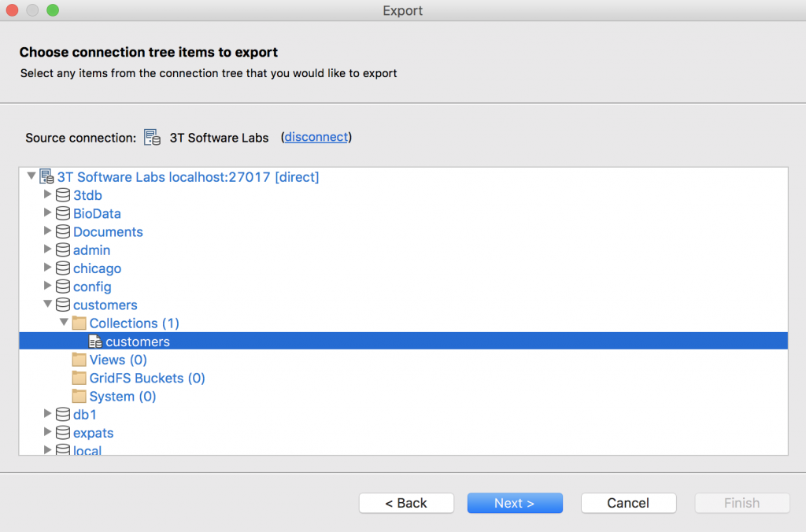The image size is (806, 532).
Task: Click the customers collection document icon
Action: (x=95, y=342)
